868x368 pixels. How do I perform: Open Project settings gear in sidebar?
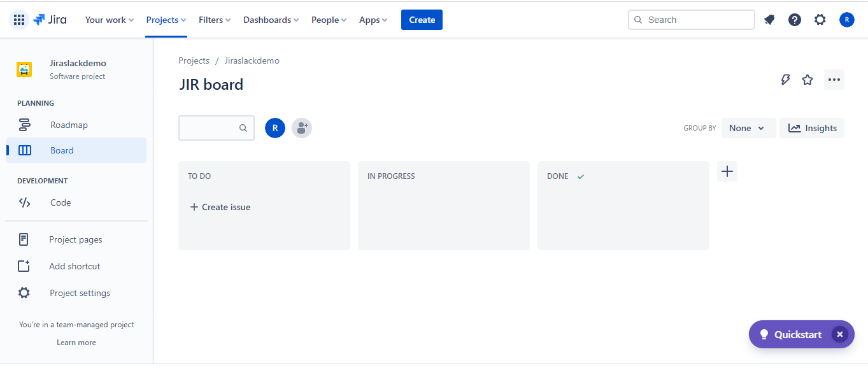pyautogui.click(x=80, y=292)
